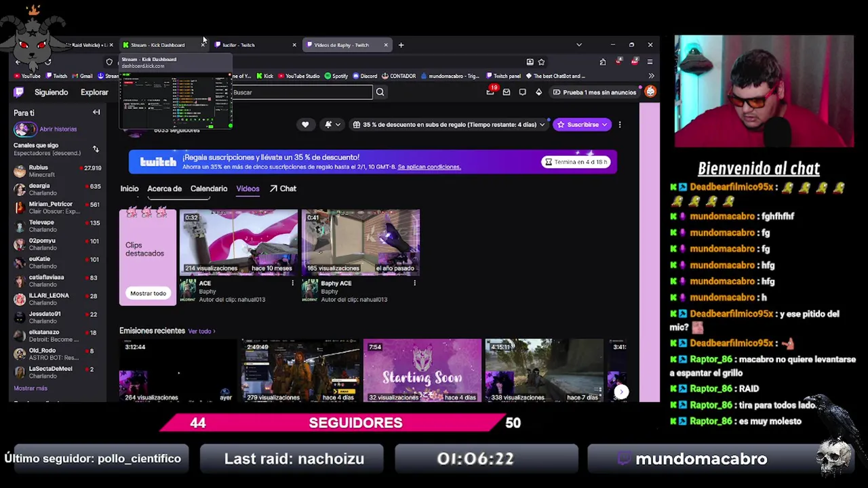This screenshot has height=488, width=868.
Task: Open Old_Rodo channel in sidebar
Action: tap(57, 354)
